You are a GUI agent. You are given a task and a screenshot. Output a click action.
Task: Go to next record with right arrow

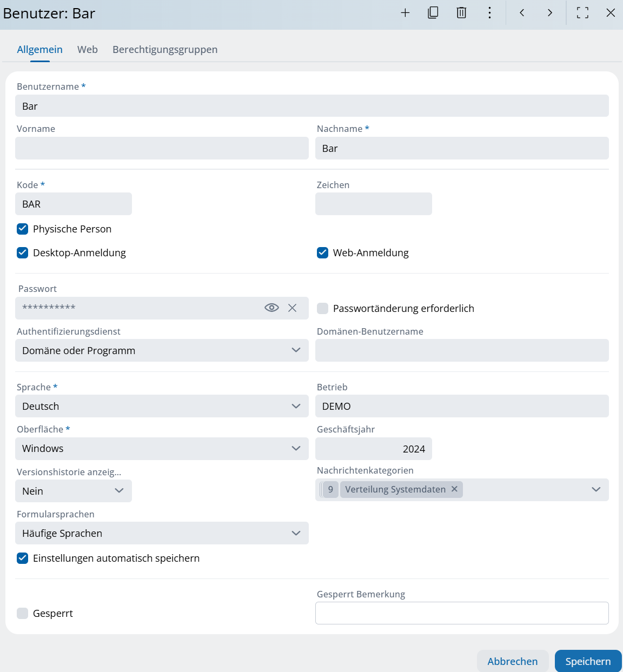(550, 13)
